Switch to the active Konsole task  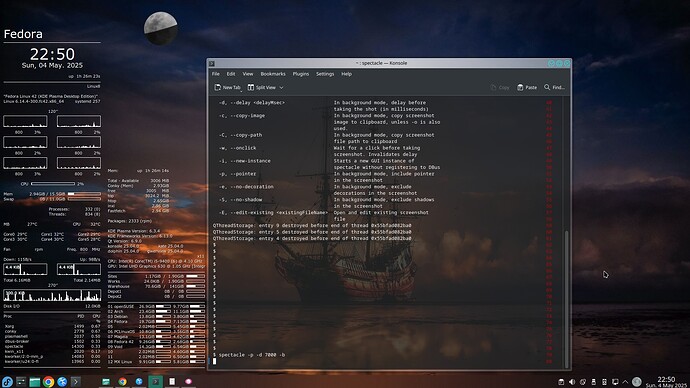click(155, 382)
